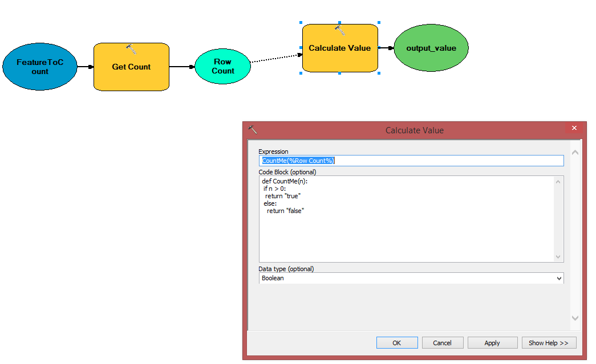596x364 pixels.
Task: Close the Calculate Value dialog
Action: click(x=574, y=128)
